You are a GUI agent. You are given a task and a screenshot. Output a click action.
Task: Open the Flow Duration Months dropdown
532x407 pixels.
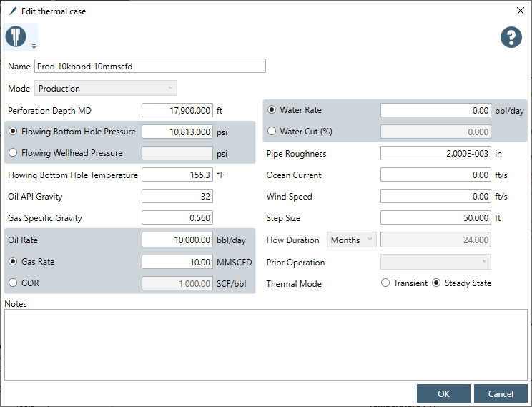[352, 240]
